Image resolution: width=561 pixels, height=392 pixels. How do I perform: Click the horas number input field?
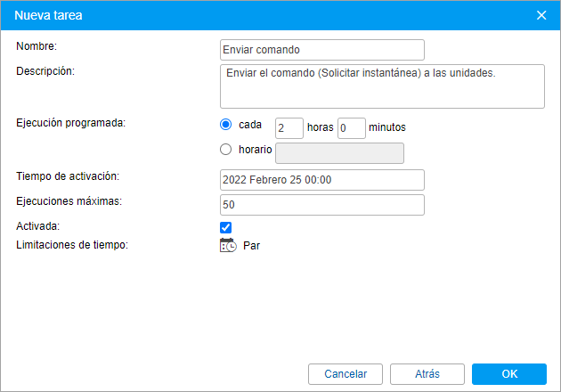click(289, 127)
